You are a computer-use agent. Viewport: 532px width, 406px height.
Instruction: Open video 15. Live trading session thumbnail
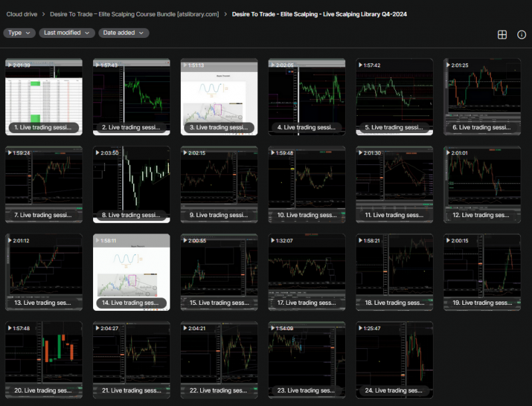[x=219, y=272]
